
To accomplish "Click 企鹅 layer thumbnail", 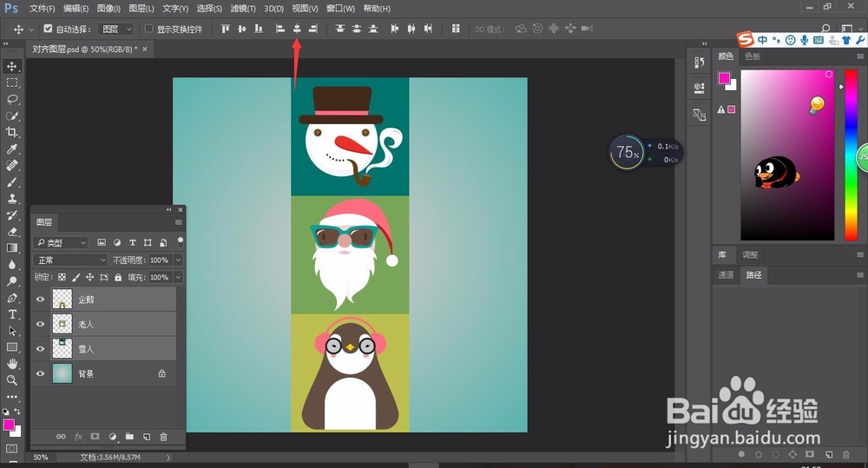I will 62,299.
